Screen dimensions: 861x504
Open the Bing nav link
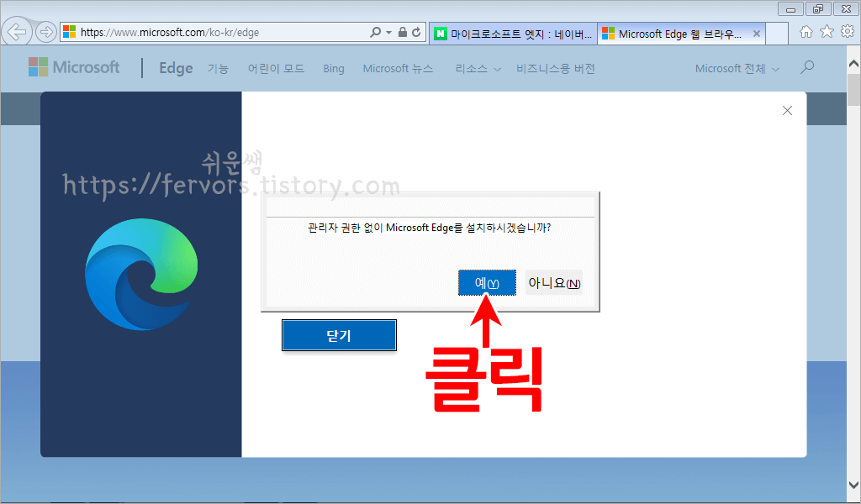pyautogui.click(x=334, y=69)
